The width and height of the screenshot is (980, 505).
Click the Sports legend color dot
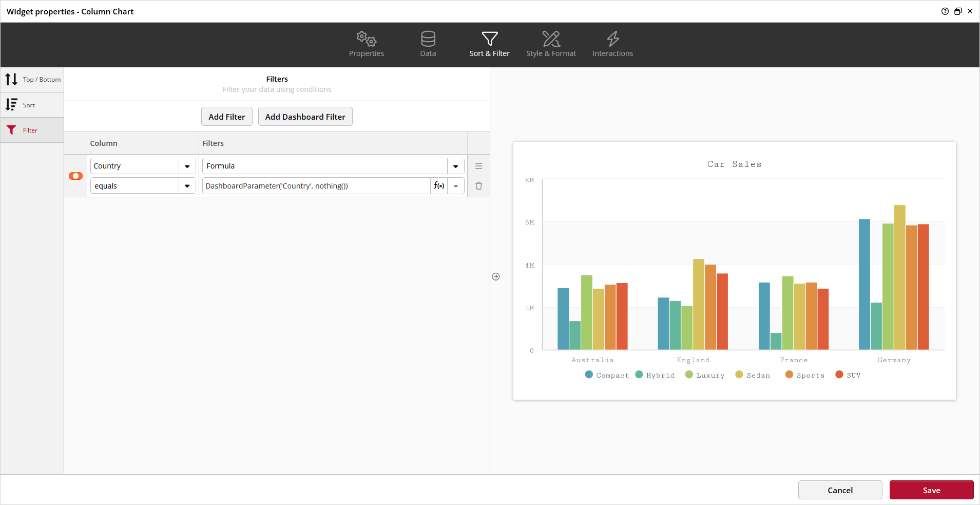coord(790,375)
